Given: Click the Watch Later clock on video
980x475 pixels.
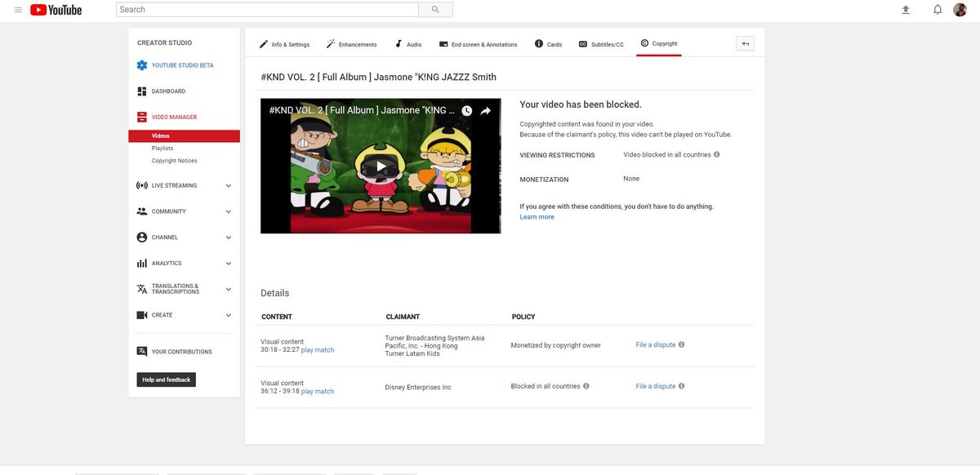Looking at the screenshot, I should (x=467, y=111).
